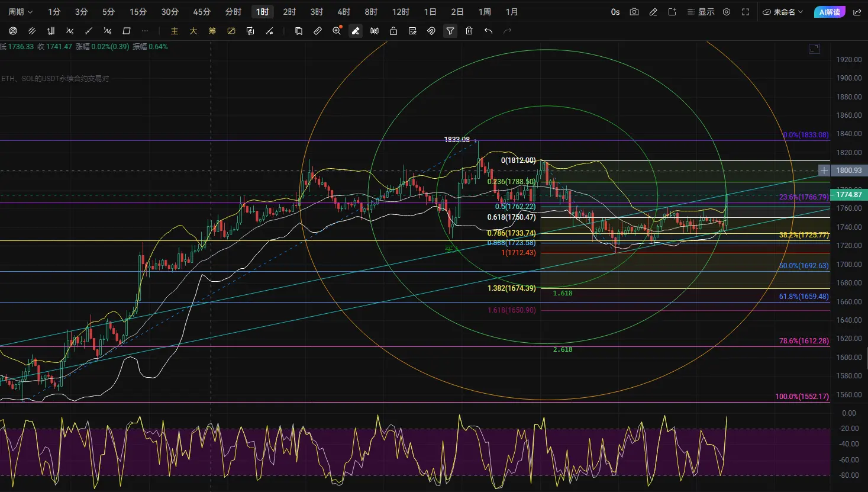Screen dimensions: 868x492
Task: Enter fullscreen mode with the brackets icon
Action: click(746, 12)
